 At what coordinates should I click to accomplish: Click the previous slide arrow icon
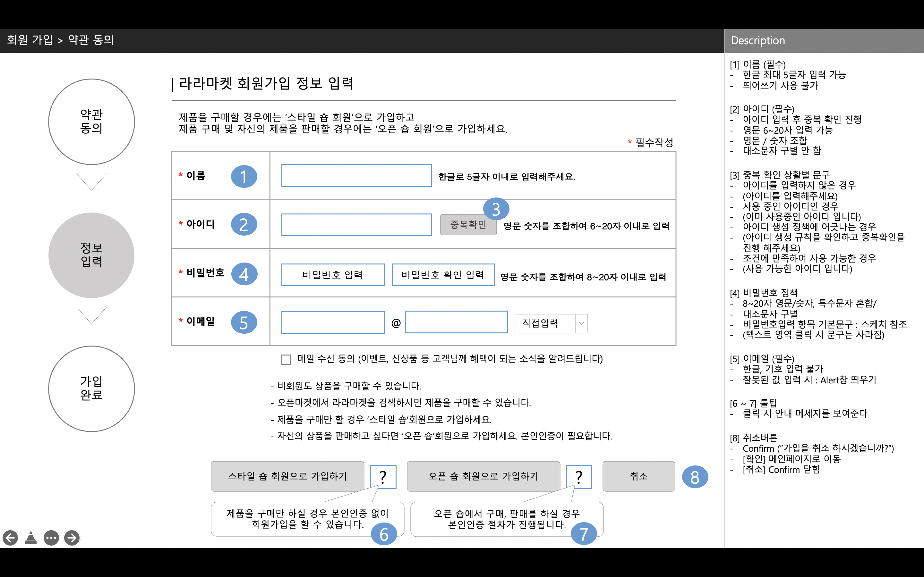point(10,538)
